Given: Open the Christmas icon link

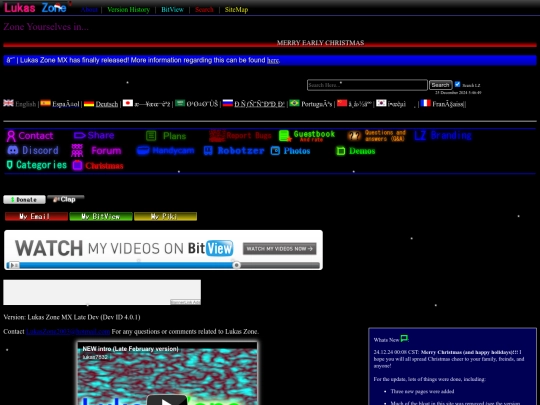Looking at the screenshot, I should 98,166.
